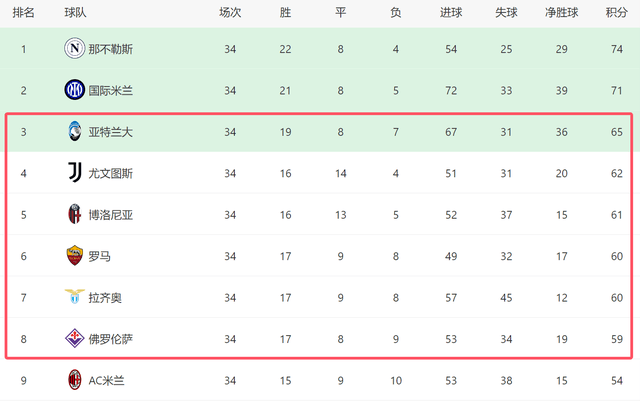Screen dimensions: 640x401
Task: Select the 排名 column header
Action: [23, 13]
